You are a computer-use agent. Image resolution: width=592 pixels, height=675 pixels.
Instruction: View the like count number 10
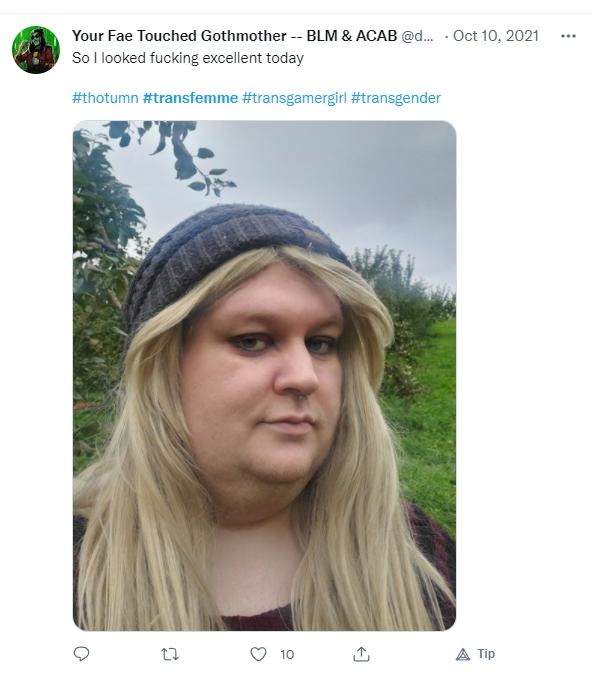coord(287,655)
